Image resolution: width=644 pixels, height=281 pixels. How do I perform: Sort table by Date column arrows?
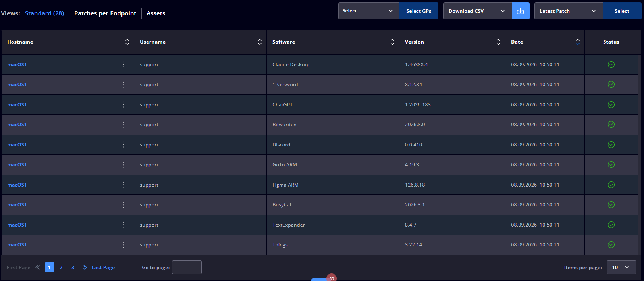[x=578, y=42]
